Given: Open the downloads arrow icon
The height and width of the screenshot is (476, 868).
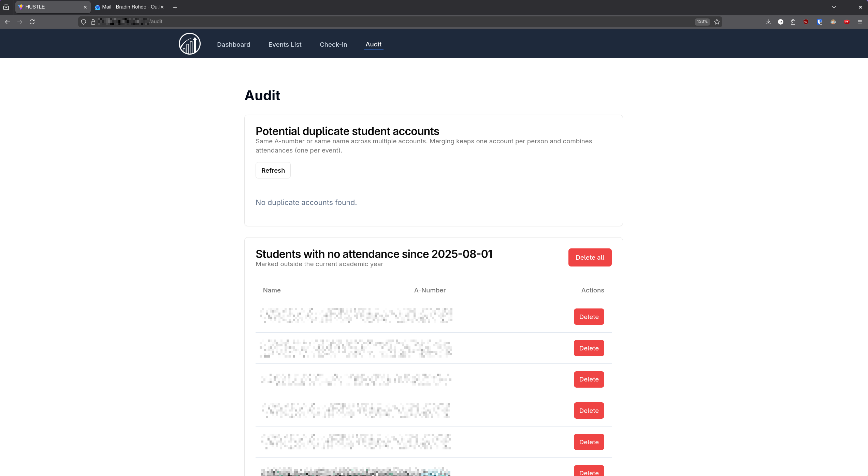Looking at the screenshot, I should click(x=768, y=22).
